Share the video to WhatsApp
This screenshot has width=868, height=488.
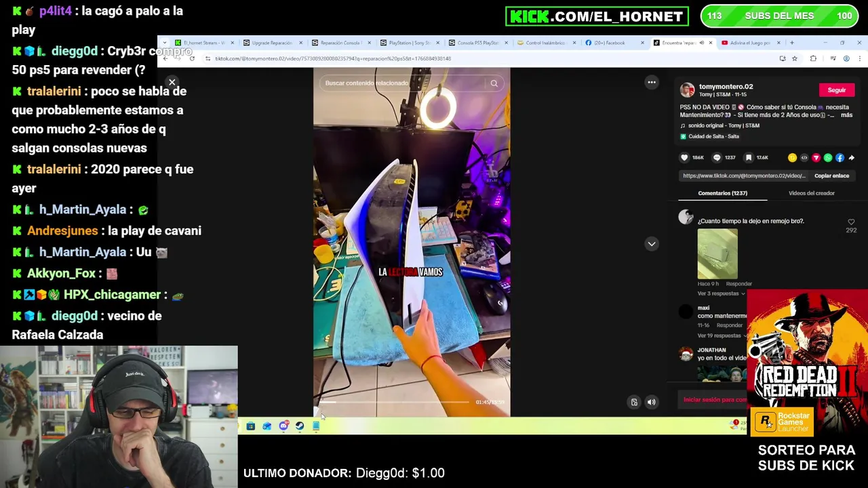click(x=828, y=158)
